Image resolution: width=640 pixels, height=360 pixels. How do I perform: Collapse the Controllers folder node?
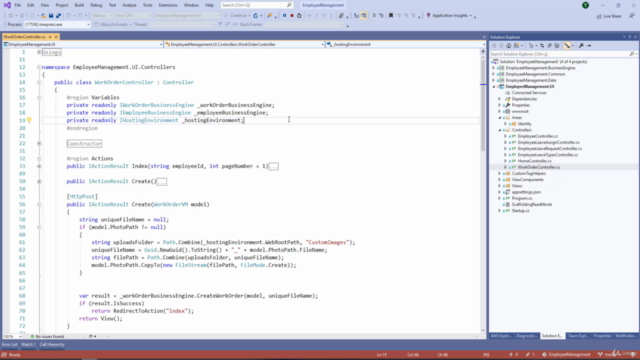[x=500, y=130]
